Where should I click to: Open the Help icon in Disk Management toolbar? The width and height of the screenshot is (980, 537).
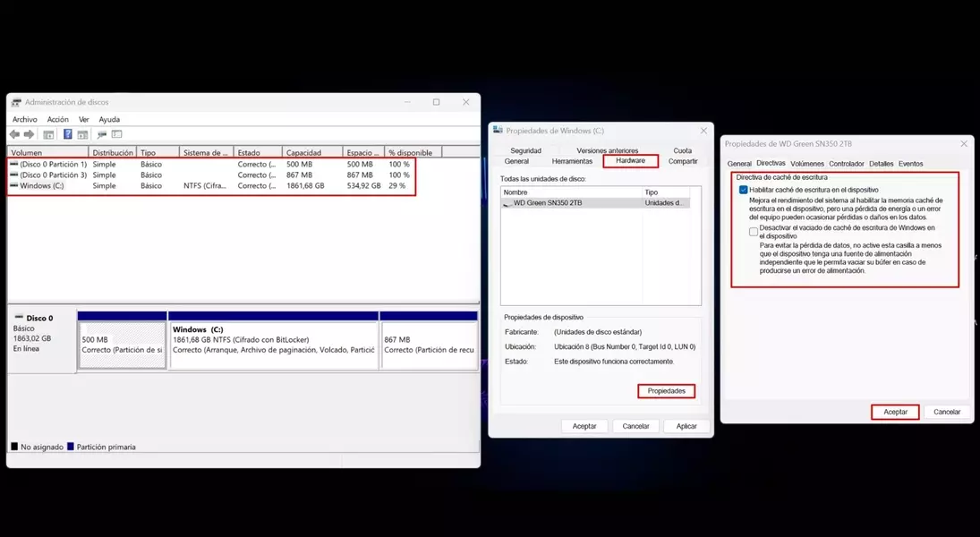tap(68, 134)
